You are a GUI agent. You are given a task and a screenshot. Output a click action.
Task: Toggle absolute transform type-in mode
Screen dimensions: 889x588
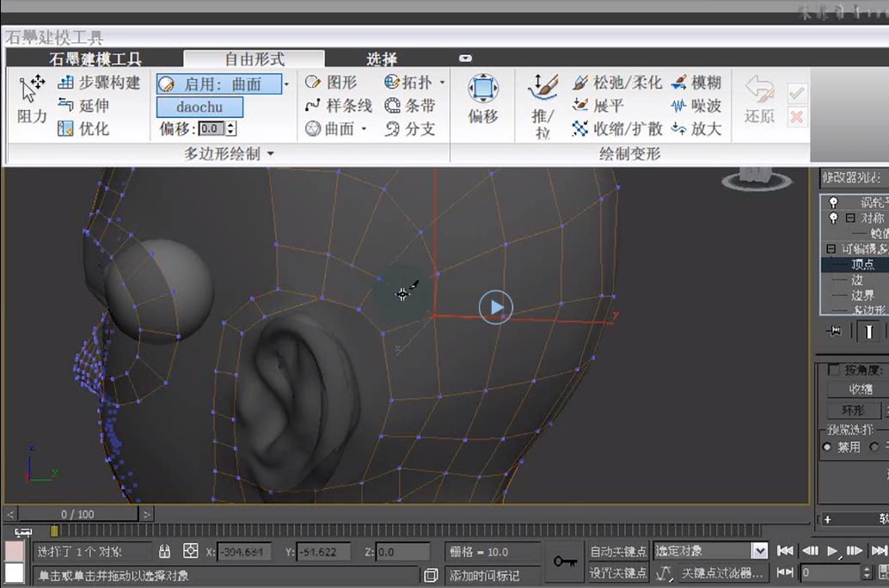[x=191, y=551]
